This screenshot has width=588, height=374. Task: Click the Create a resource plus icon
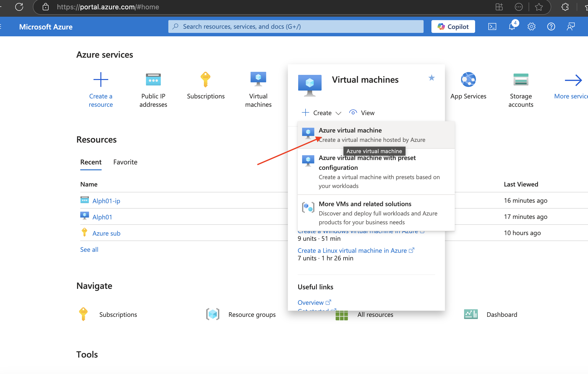point(101,80)
